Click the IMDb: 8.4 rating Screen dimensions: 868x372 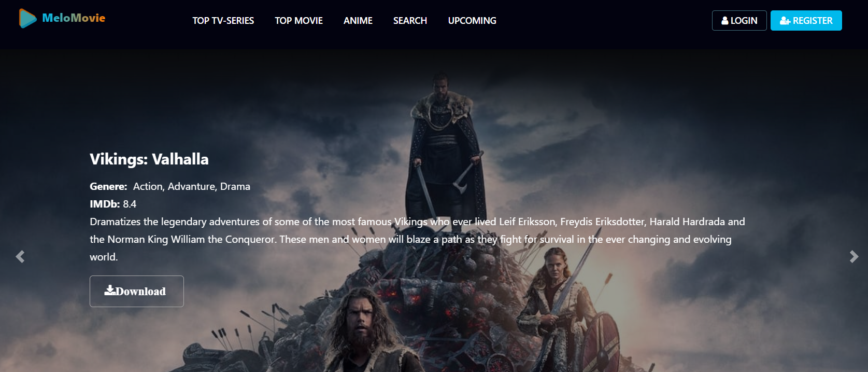click(x=113, y=204)
